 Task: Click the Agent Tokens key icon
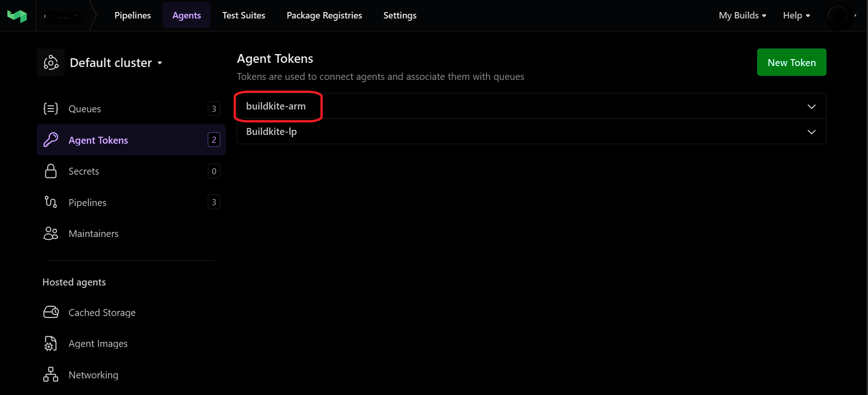coord(51,140)
